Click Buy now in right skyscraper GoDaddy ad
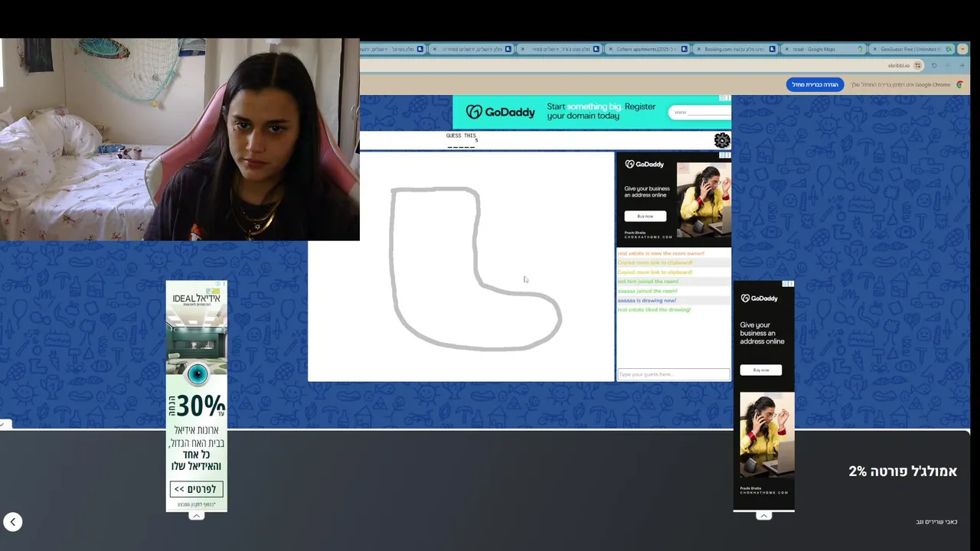The height and width of the screenshot is (551, 980). pyautogui.click(x=760, y=370)
